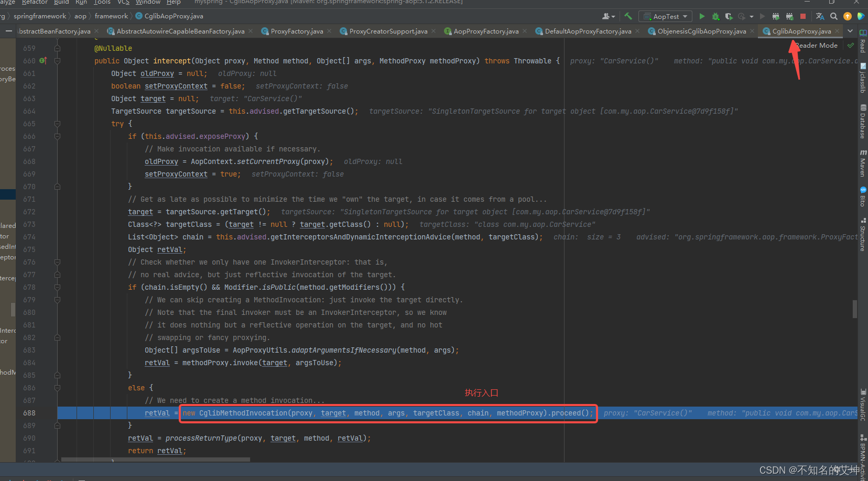Viewport: 868px width, 481px height.
Task: Open the jclasslib tool window
Action: click(863, 79)
